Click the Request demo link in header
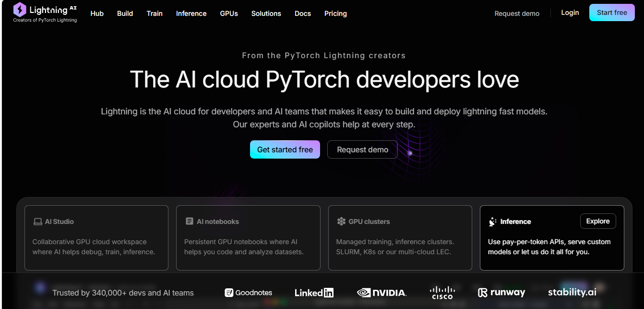The width and height of the screenshot is (644, 309). 517,13
